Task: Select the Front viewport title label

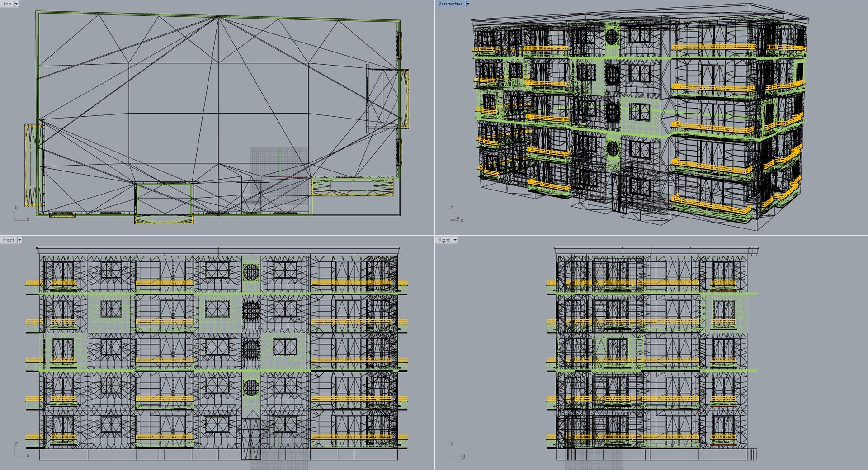Action: coord(9,240)
